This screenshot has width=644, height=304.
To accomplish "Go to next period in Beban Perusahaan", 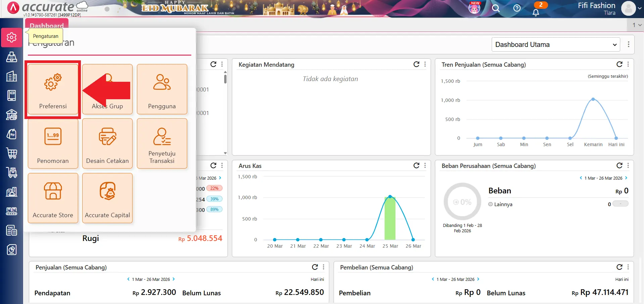I will click(x=626, y=178).
